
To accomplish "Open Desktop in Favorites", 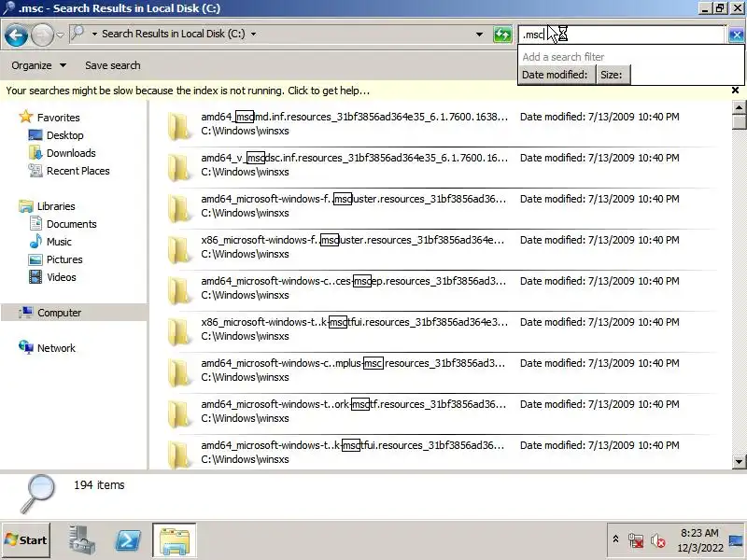I will pos(64,135).
